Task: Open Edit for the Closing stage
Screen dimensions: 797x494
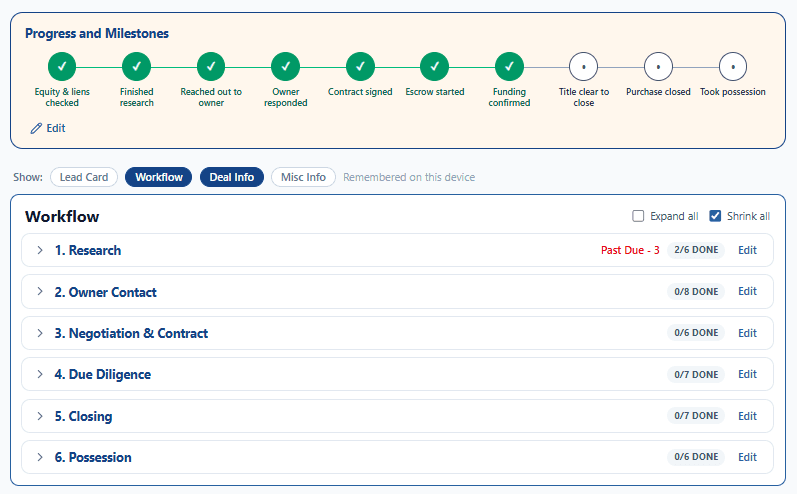Action: (747, 416)
